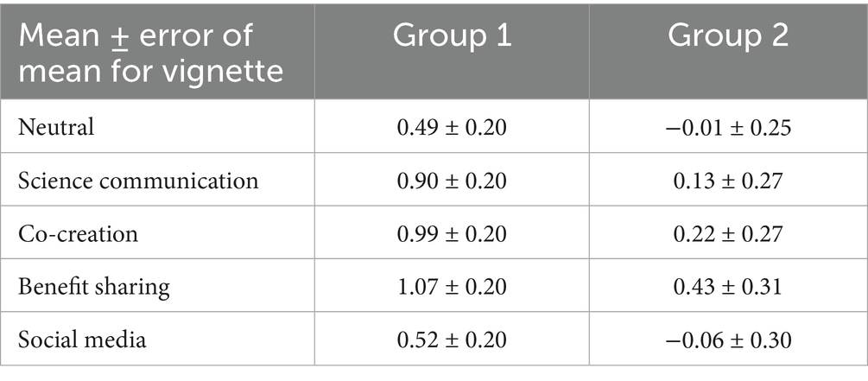This screenshot has height=381, width=868.
Task: Click the −0.01 ± 0.25 value
Action: point(727,128)
